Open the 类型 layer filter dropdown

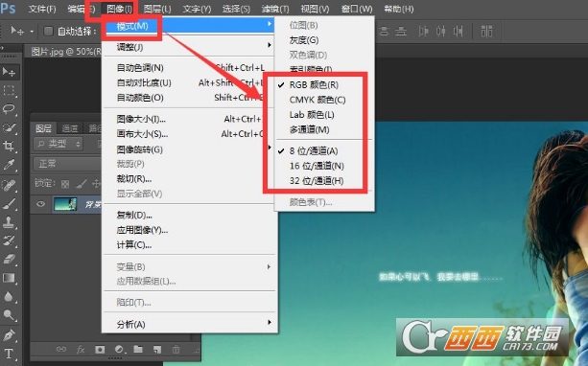click(59, 144)
